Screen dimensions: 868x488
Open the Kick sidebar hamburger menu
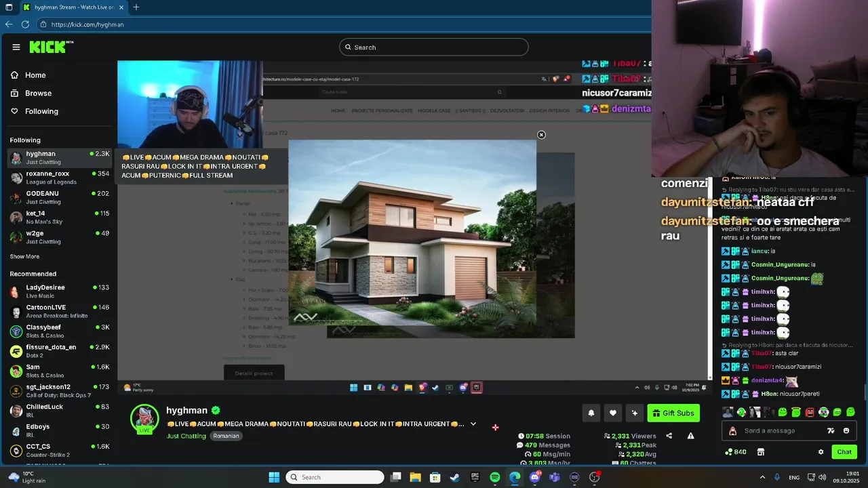[x=16, y=47]
